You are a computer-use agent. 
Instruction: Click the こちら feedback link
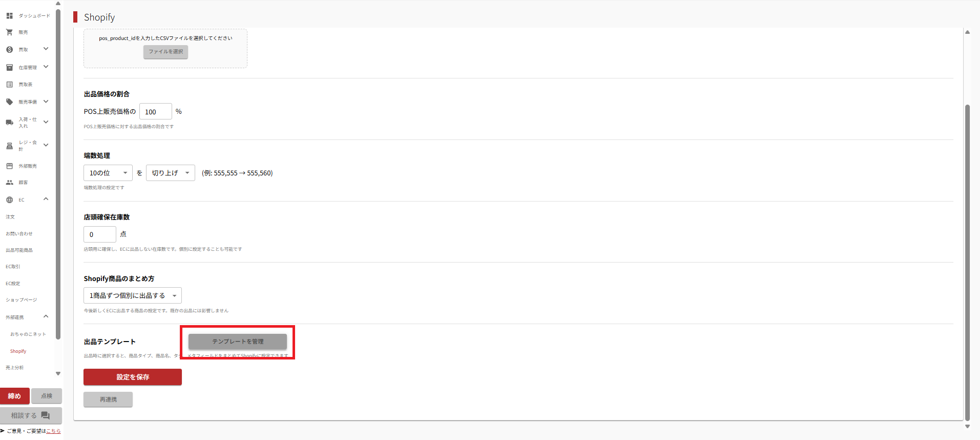pos(53,431)
